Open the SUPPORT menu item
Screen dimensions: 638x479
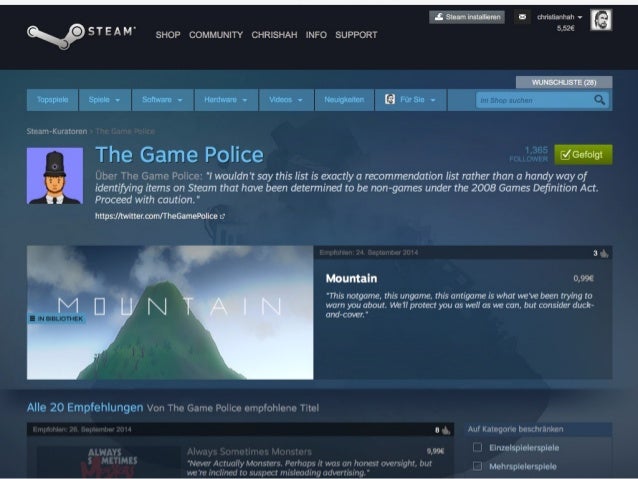(x=356, y=35)
